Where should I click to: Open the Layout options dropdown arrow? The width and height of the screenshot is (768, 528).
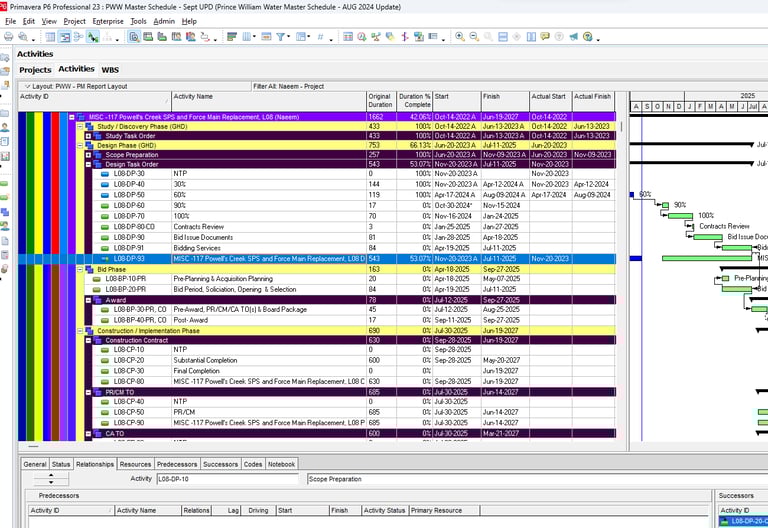27,86
